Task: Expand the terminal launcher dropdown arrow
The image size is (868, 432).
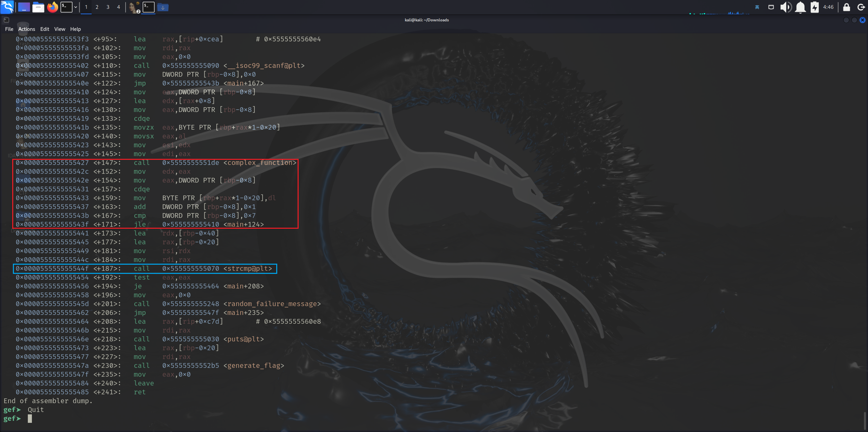Action: click(x=75, y=7)
